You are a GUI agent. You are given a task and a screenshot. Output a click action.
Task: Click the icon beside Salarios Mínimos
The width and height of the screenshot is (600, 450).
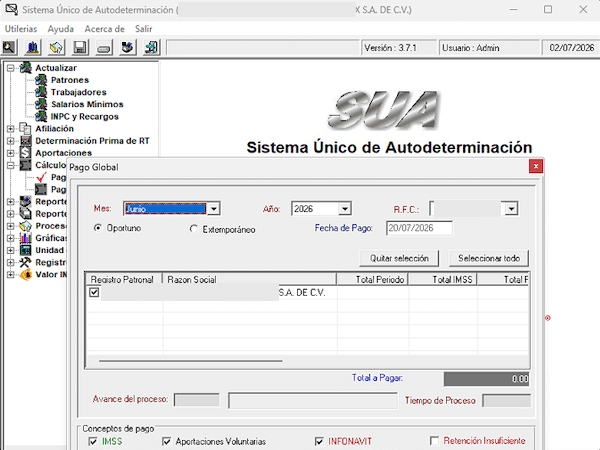click(41, 104)
